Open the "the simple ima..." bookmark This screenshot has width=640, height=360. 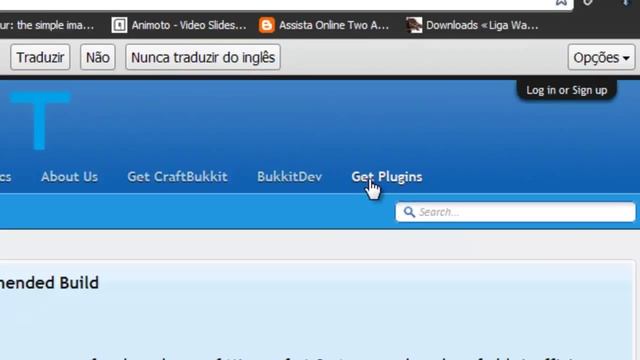click(47, 25)
